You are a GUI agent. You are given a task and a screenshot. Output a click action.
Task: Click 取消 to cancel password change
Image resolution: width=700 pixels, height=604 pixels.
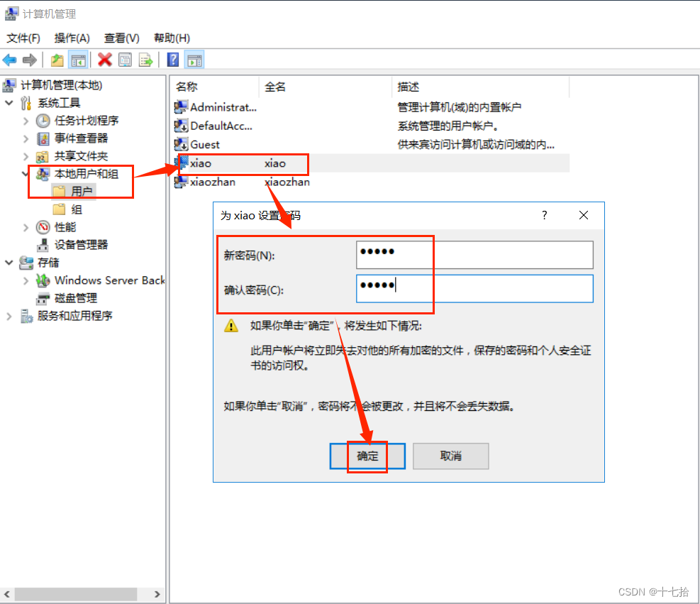tap(450, 456)
